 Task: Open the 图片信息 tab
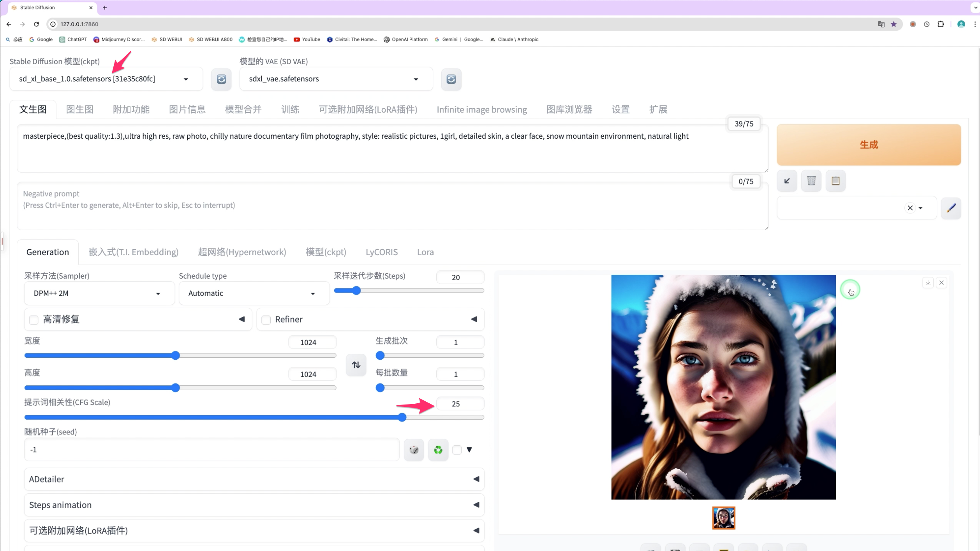[x=187, y=109]
